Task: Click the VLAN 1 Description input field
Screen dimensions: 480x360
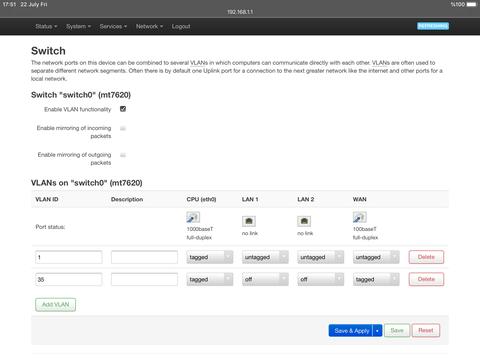Action: click(x=144, y=257)
